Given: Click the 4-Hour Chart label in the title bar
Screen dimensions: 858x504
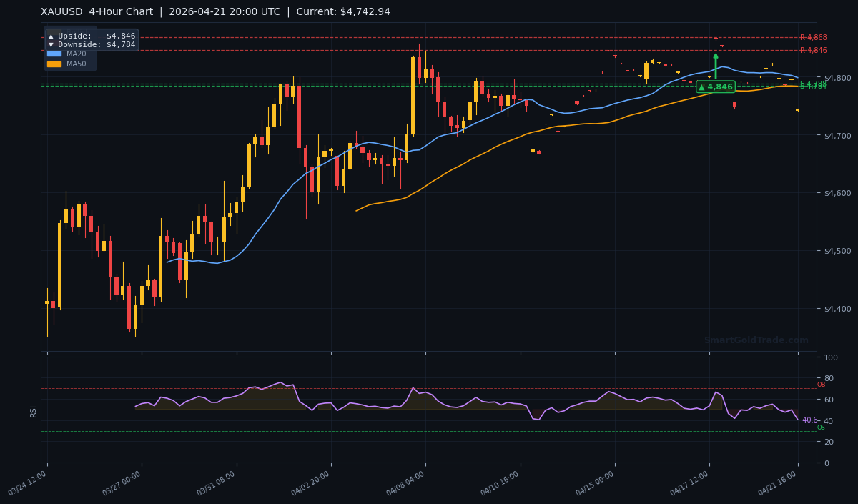Looking at the screenshot, I should point(122,11).
